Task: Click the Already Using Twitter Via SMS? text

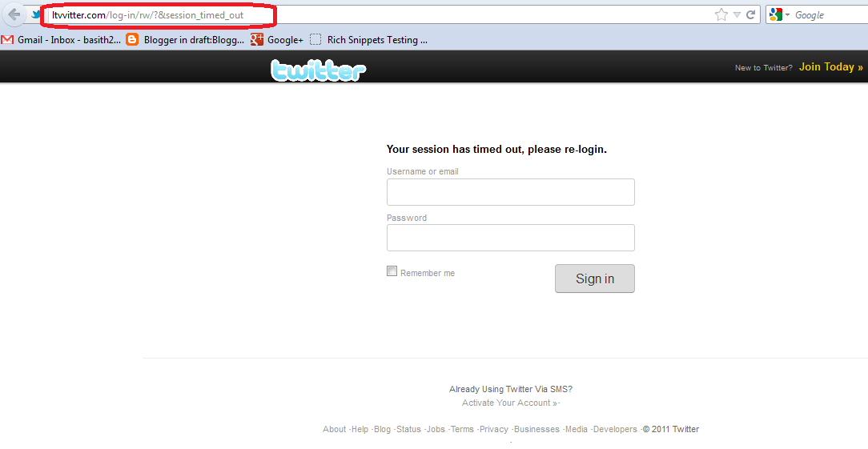Action: pos(510,389)
